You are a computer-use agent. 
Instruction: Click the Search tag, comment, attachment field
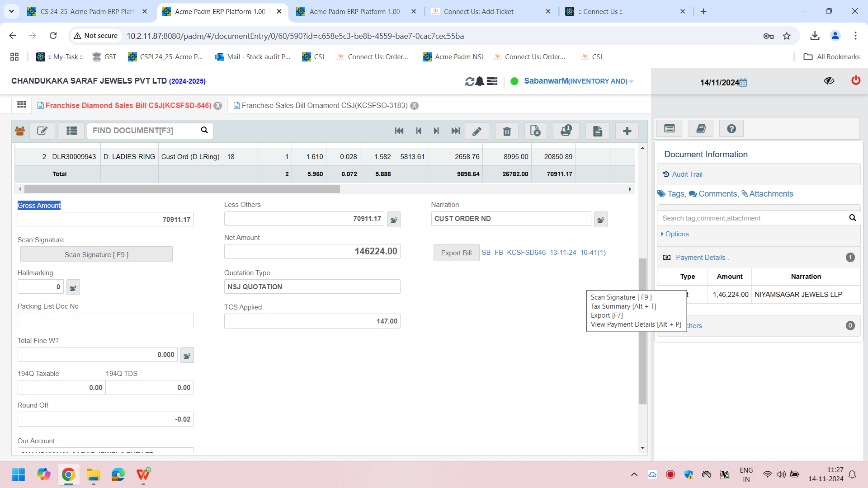pos(753,218)
